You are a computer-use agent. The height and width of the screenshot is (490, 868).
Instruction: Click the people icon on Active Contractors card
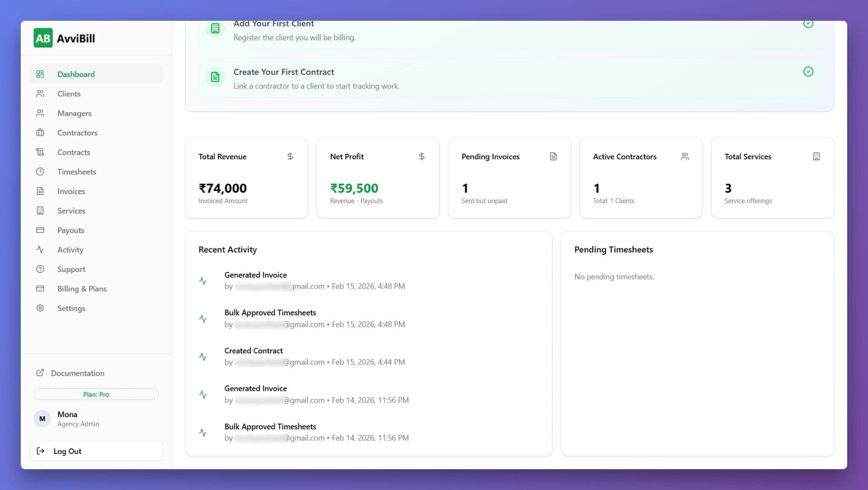pos(685,156)
